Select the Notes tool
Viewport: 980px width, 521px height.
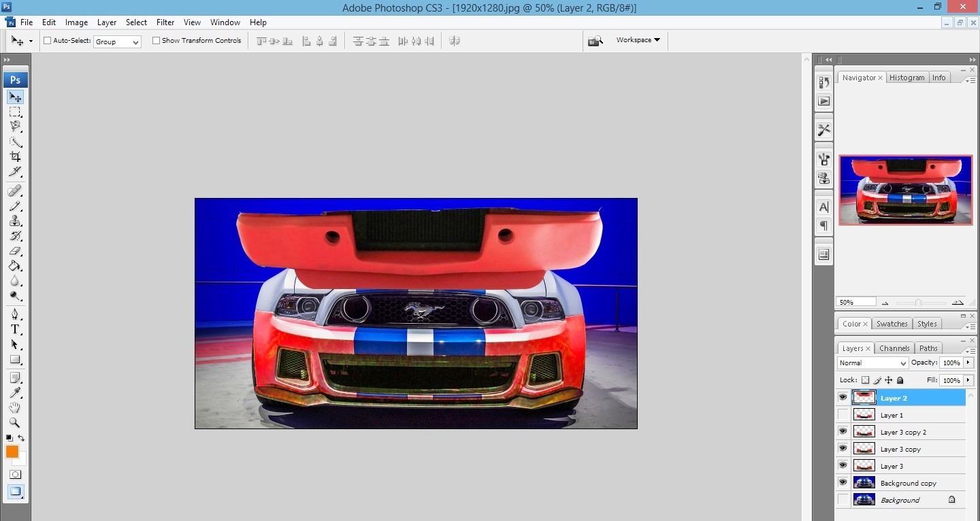coord(15,378)
